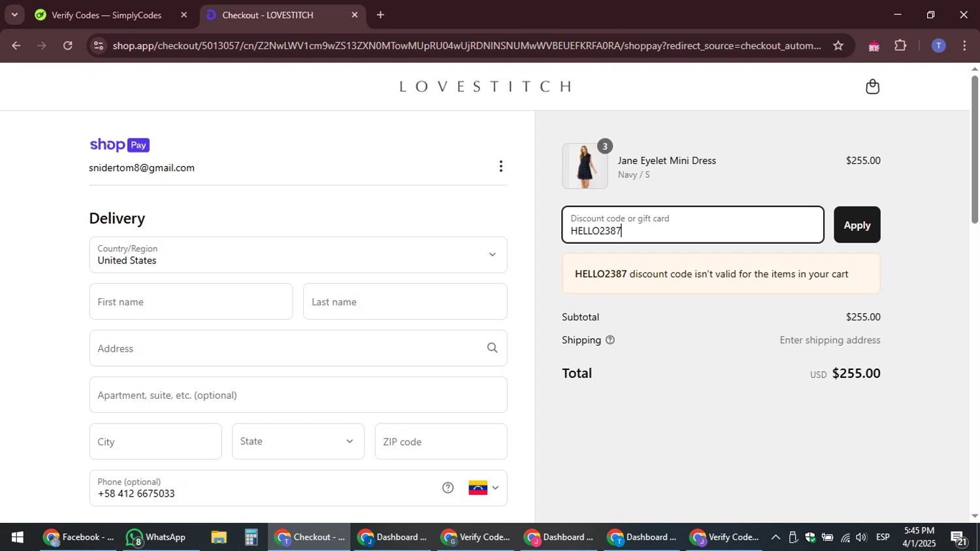
Task: Click the HELLO2387 discount error message
Action: pyautogui.click(x=721, y=274)
